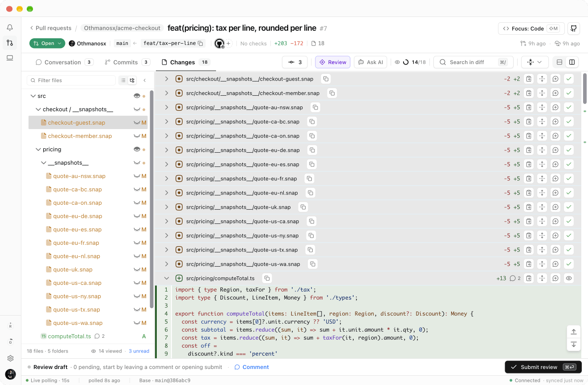588x385 pixels.
Task: Open the 2 comments on computeTotal.ts header
Action: coord(515,278)
